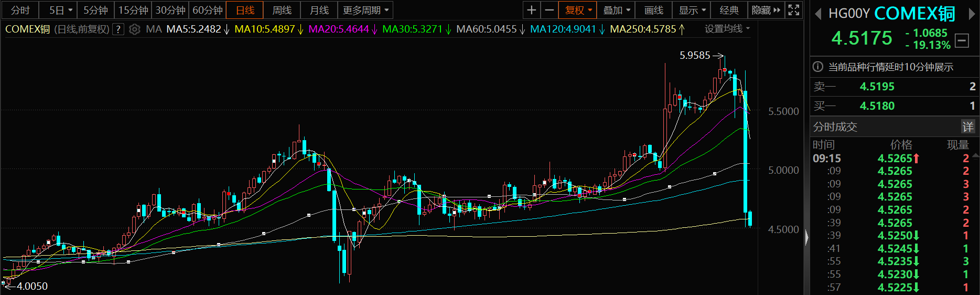Click the 4.5235 trade price row
The image size is (980, 295).
tap(895, 261)
